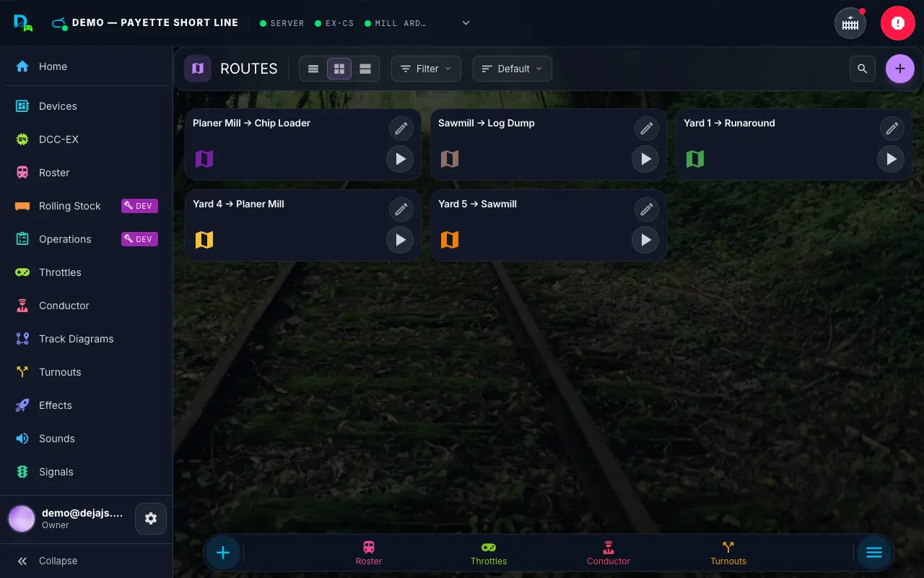Edit the Yard 5 → Sawmill route
924x578 pixels.
[x=646, y=210]
